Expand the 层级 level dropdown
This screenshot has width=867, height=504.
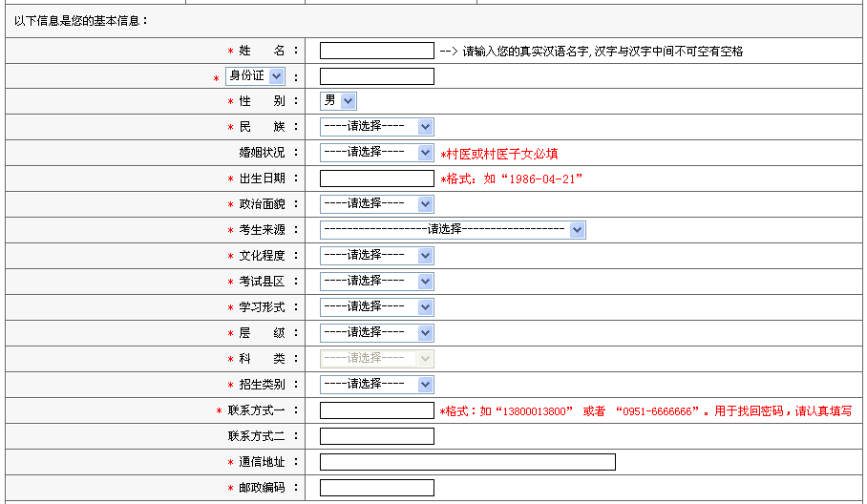(x=376, y=332)
